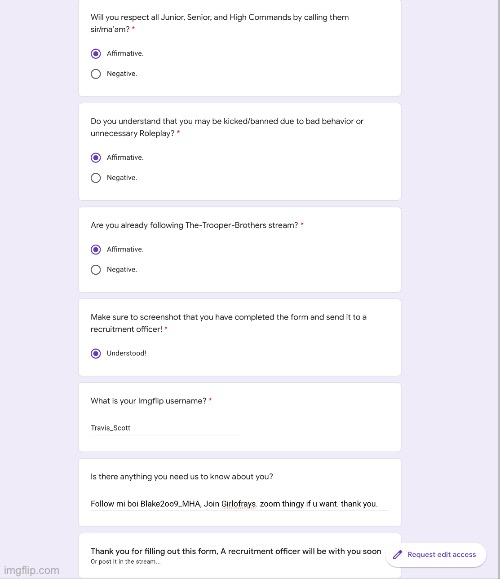Pick Negative for following The-Trooper-Brothers stream
The width and height of the screenshot is (500, 579).
pos(96,270)
